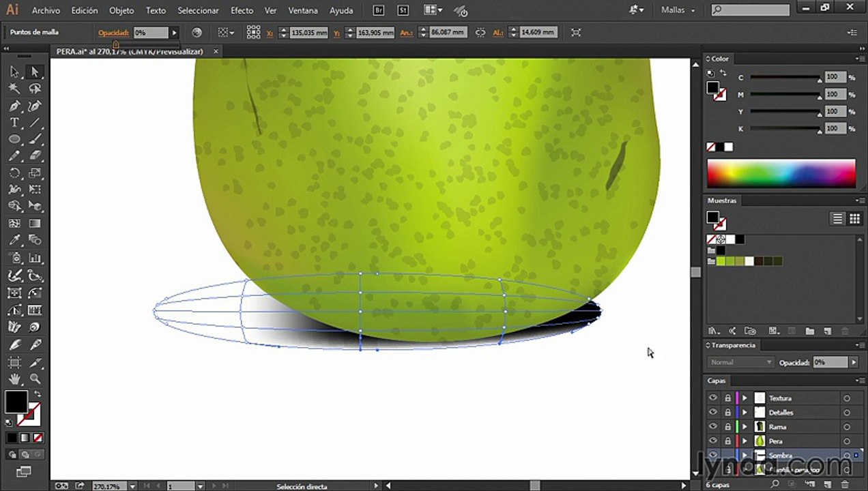Select the Scale tool
868x491 pixels.
(x=34, y=173)
